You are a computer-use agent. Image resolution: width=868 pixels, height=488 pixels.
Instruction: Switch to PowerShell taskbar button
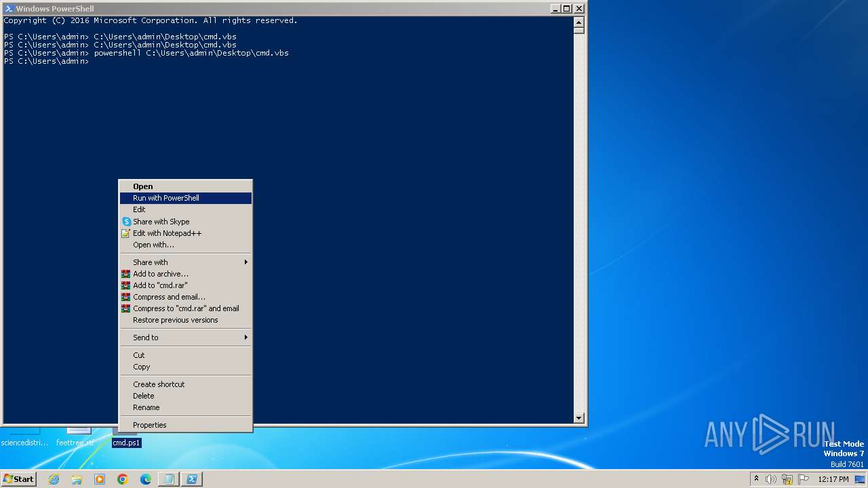192,479
